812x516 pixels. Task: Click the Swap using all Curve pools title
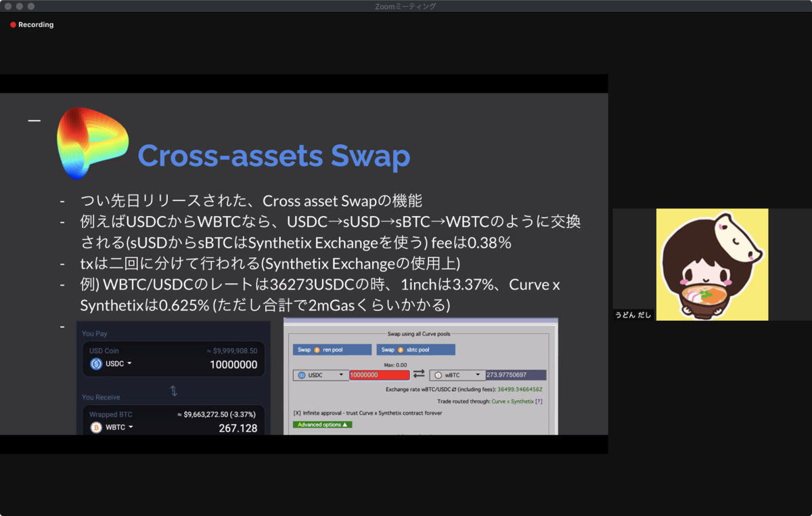click(420, 334)
